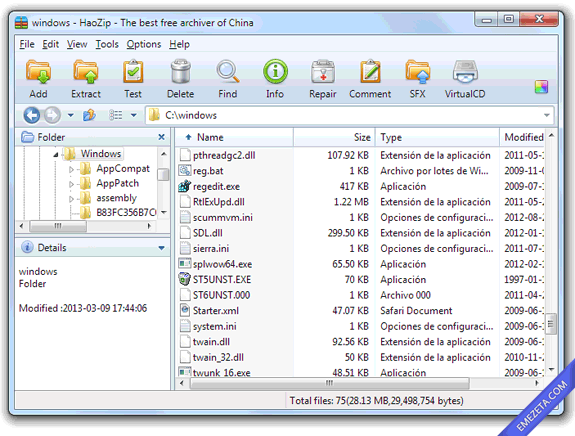The height and width of the screenshot is (436, 575).
Task: Open the Tools menu
Action: coord(107,44)
